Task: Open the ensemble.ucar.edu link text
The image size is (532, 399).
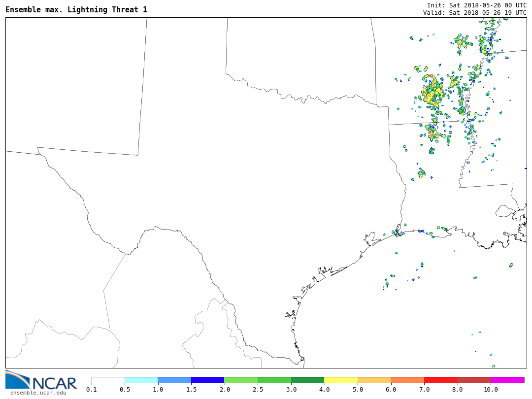Action: 38,393
